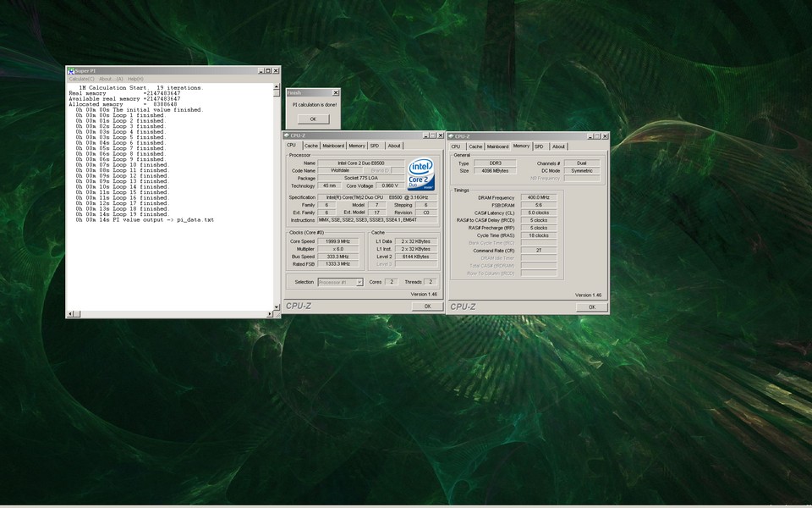Click the Threads value 2

pos(431,282)
